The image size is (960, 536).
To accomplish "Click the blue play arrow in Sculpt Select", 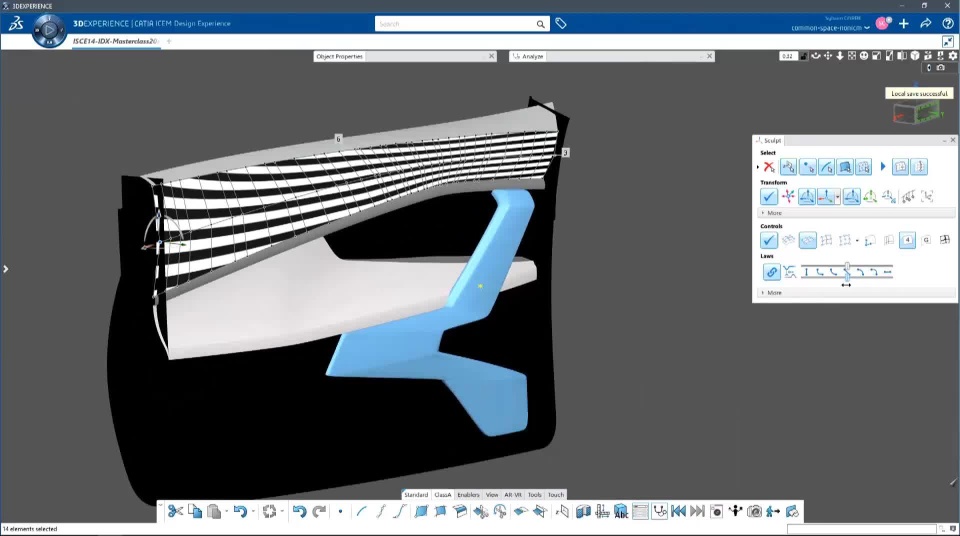I will [x=883, y=167].
